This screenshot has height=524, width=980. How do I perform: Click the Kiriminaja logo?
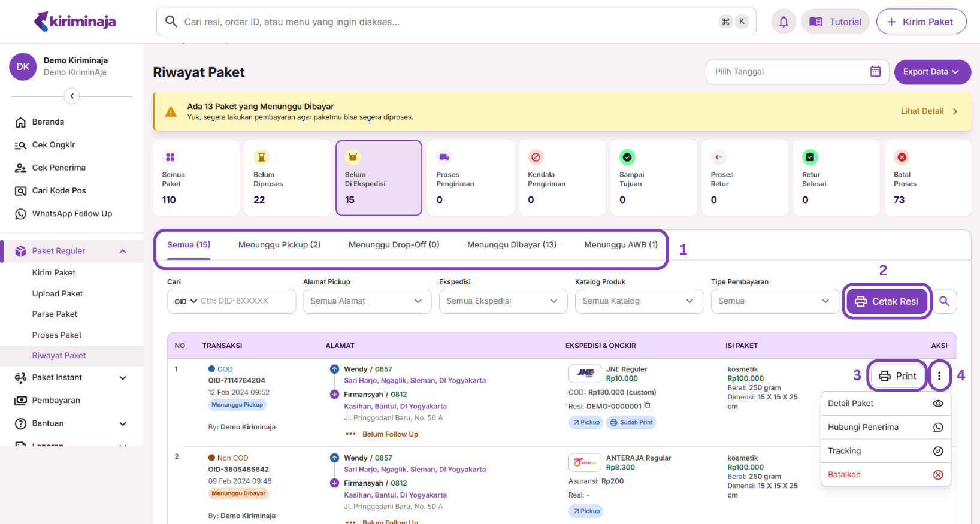click(x=75, y=22)
